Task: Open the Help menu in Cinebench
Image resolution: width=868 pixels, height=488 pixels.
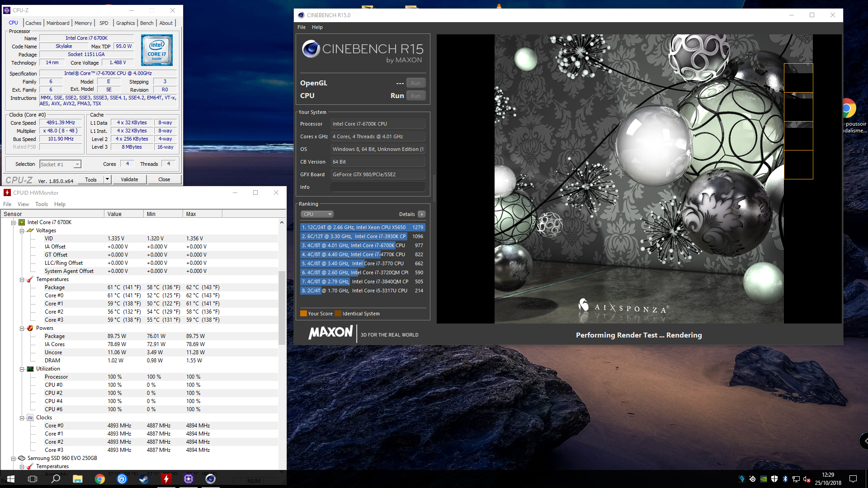Action: [317, 27]
